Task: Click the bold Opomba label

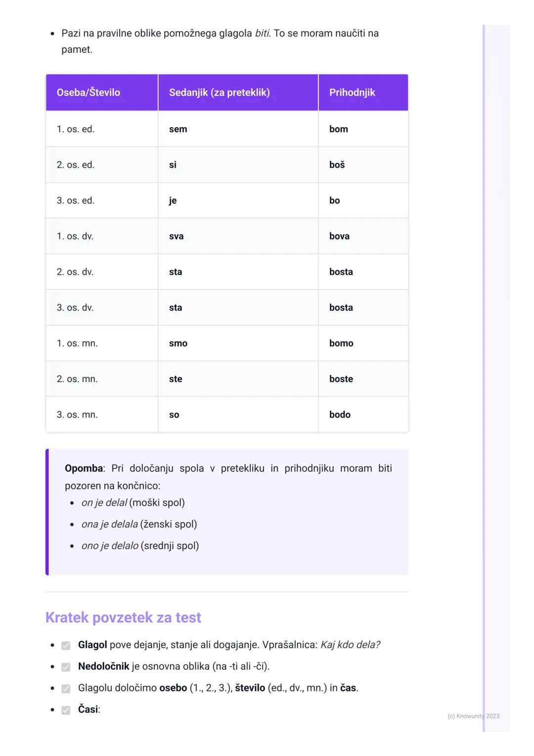Action: (x=84, y=468)
